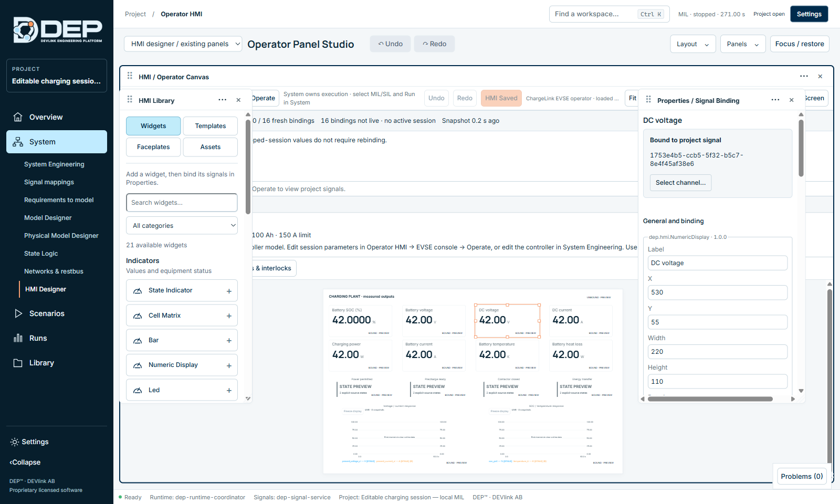This screenshot has height=504, width=840.
Task: Click the Library folder icon
Action: (18, 363)
